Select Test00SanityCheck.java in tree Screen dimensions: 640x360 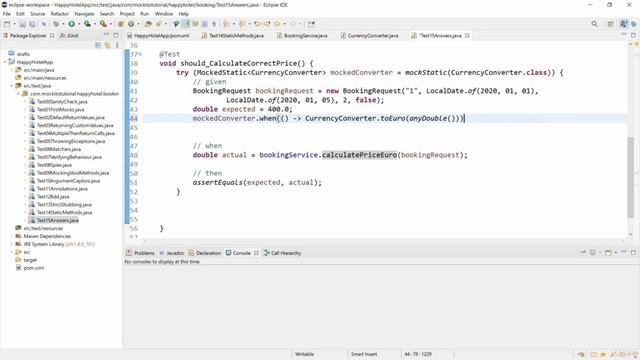coord(62,102)
